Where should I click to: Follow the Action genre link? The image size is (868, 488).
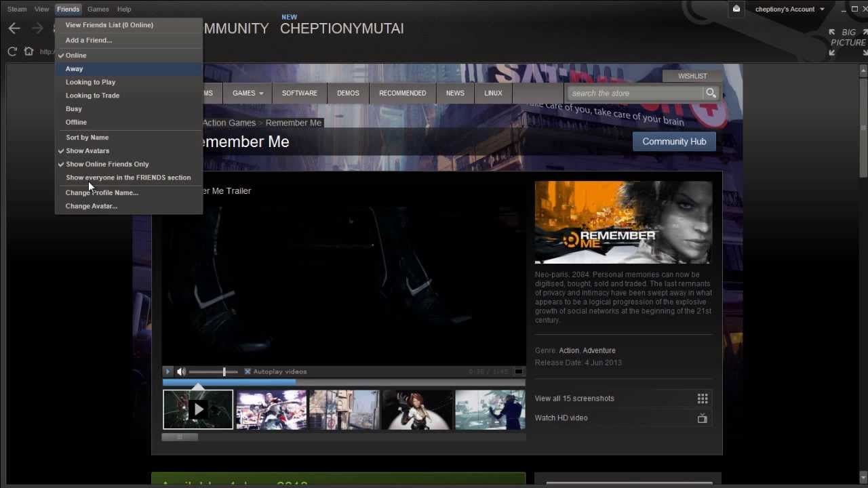pos(569,350)
